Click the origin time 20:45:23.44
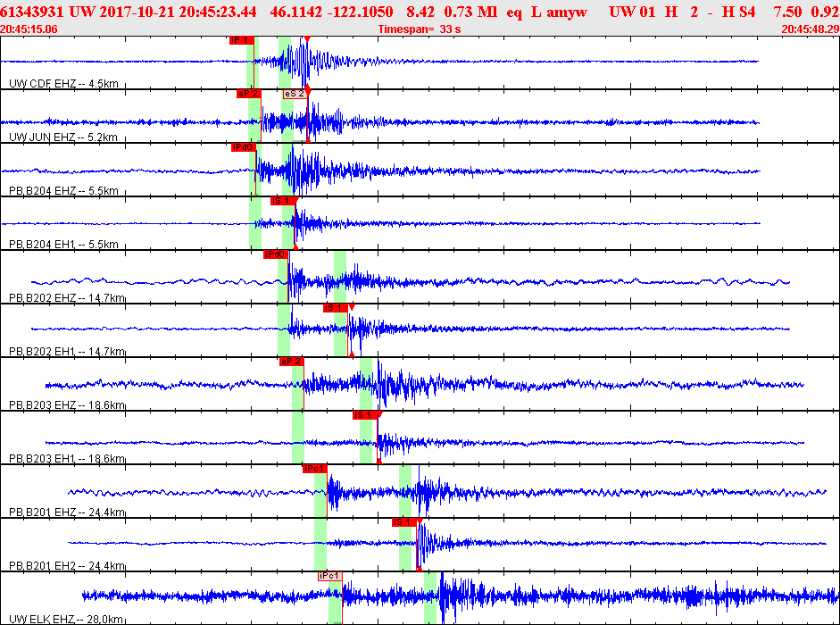The height and width of the screenshot is (625, 840). click(x=218, y=12)
